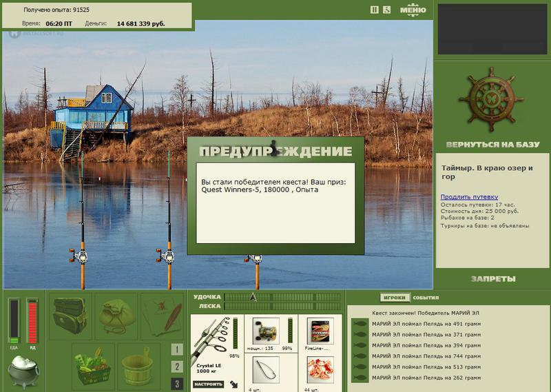Select event 'поймал Пелядь на 262 грамм'

pyautogui.click(x=426, y=378)
